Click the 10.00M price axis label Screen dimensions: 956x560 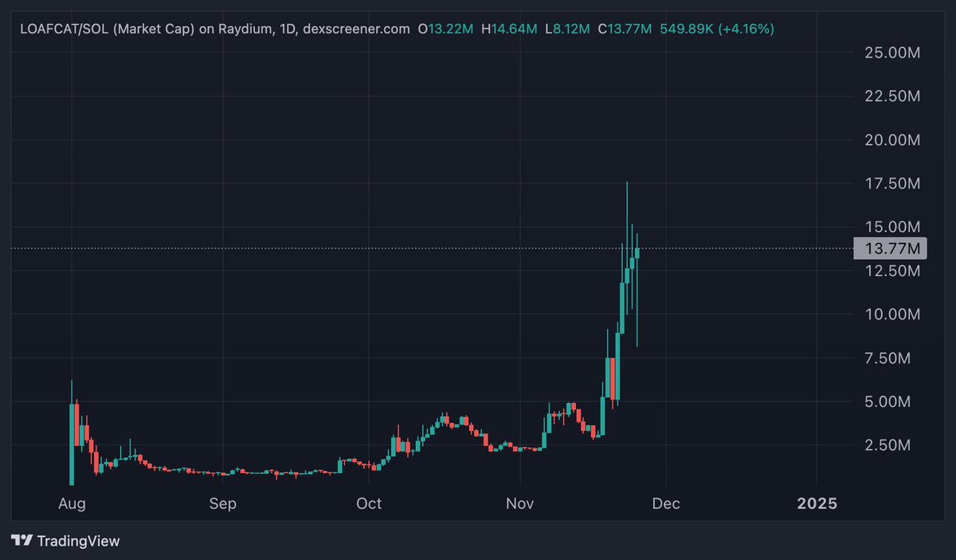tap(892, 315)
